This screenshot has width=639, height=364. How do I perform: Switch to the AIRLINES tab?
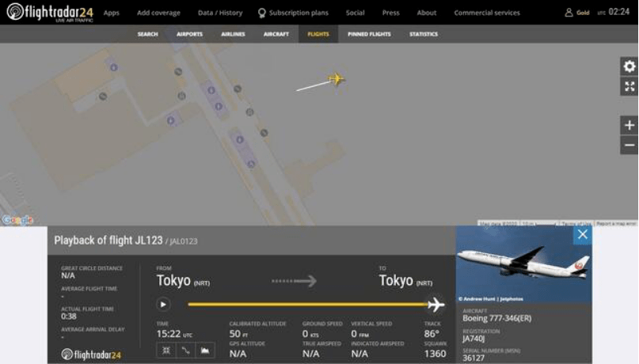pos(233,34)
